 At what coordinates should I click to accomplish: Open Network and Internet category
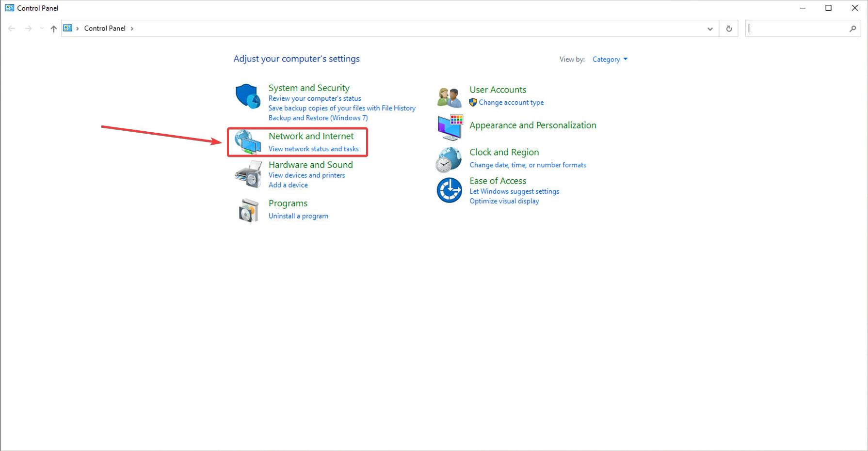pyautogui.click(x=311, y=136)
